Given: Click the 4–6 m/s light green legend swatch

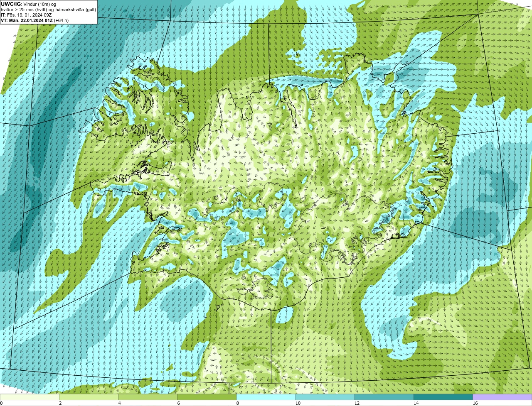Looking at the screenshot, I should click(x=148, y=397).
